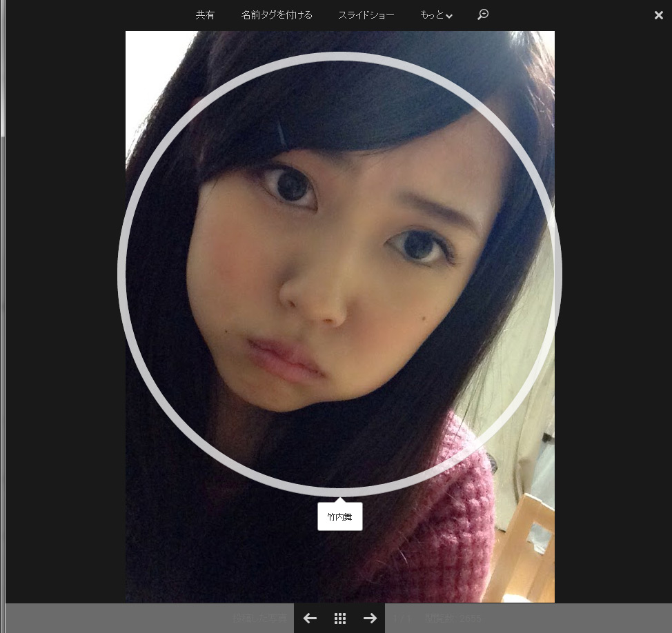This screenshot has width=672, height=633.
Task: Click the 共有 share option
Action: pos(205,15)
